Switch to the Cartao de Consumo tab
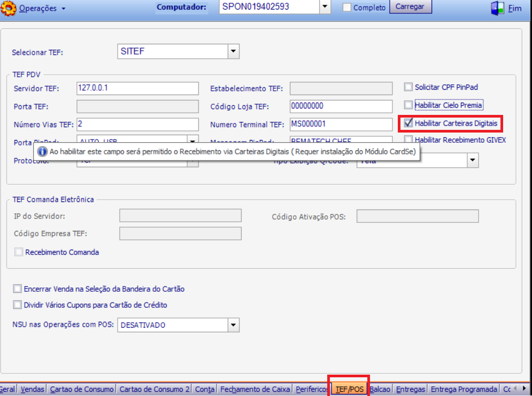This screenshot has height=396, width=532. pos(82,389)
